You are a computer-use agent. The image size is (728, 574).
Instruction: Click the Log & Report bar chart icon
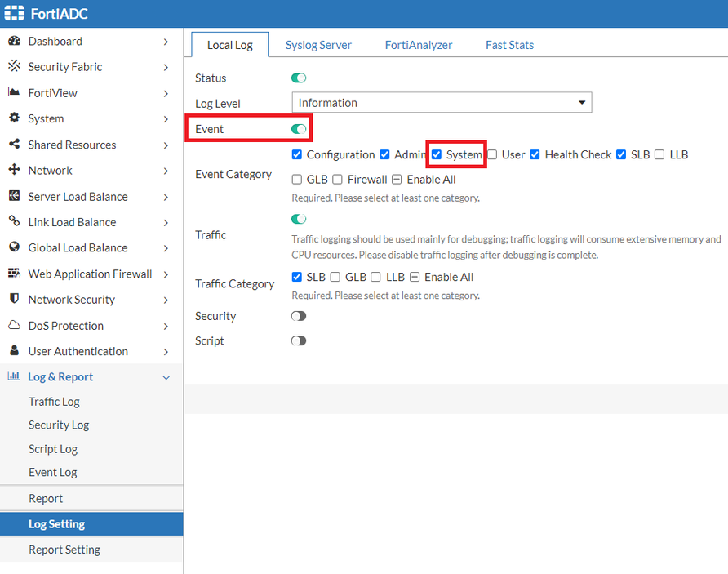pyautogui.click(x=14, y=376)
